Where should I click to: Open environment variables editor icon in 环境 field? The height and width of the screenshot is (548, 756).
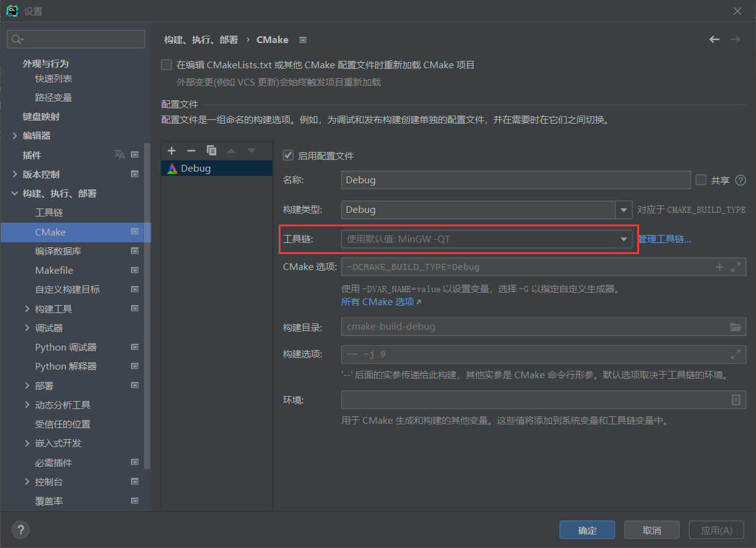pos(736,400)
